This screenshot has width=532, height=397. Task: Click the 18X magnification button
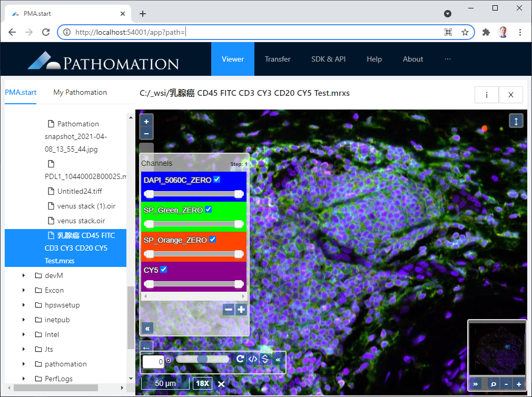(x=202, y=383)
